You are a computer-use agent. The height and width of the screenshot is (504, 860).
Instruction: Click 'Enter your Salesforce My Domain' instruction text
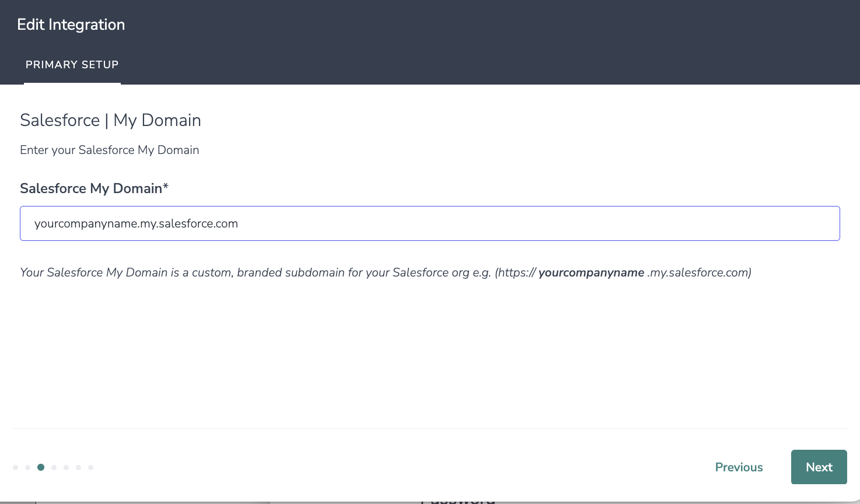(110, 150)
